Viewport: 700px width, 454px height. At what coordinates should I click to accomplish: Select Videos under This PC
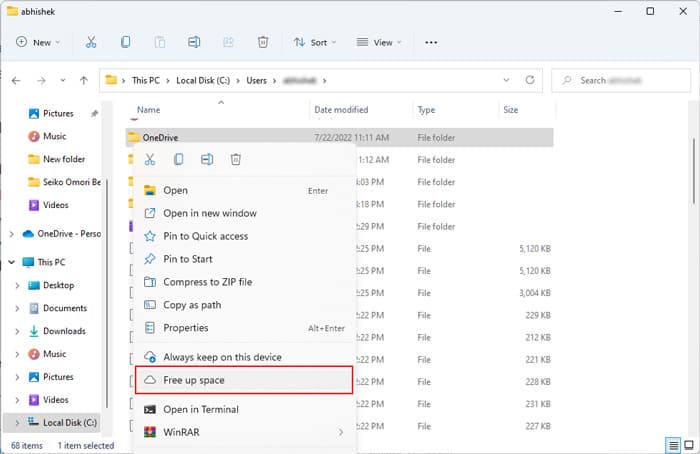(48, 400)
